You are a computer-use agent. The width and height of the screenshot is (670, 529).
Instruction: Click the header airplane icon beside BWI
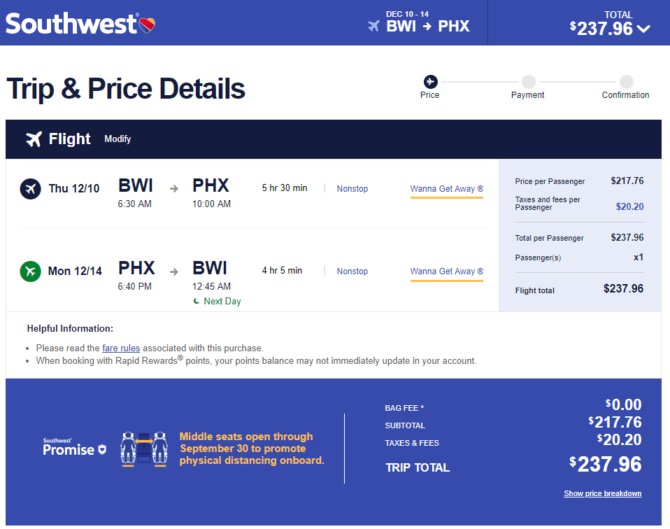point(373,26)
